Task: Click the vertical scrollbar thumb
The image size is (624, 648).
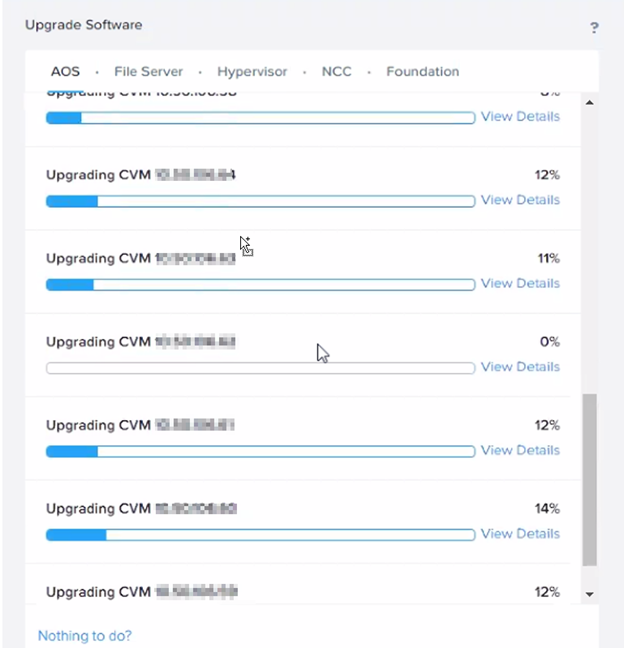Action: point(590,480)
